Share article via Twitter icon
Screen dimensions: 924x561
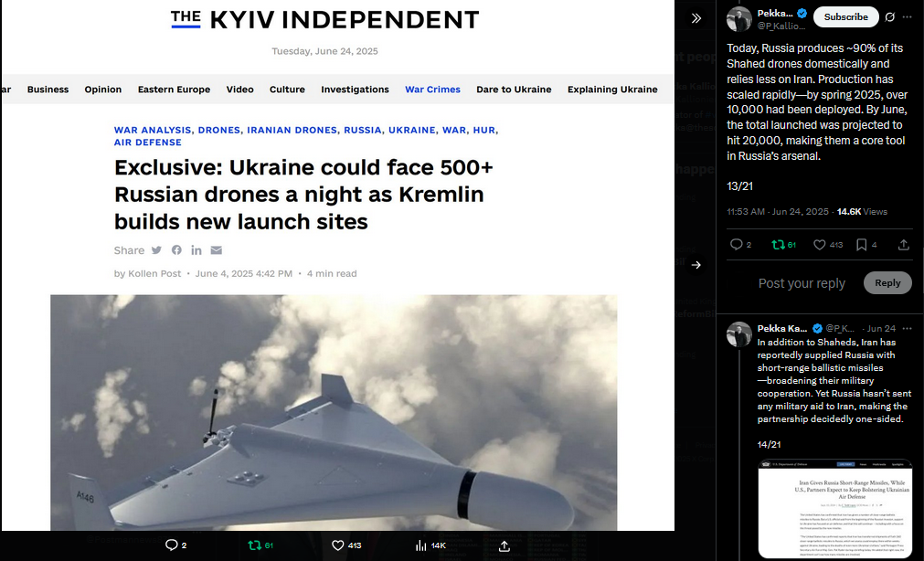click(156, 250)
